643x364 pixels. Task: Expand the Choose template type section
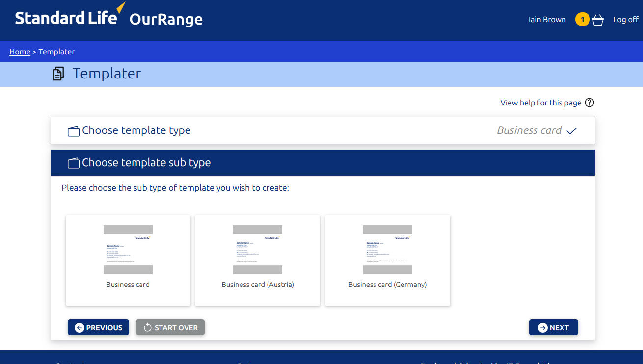click(x=322, y=130)
